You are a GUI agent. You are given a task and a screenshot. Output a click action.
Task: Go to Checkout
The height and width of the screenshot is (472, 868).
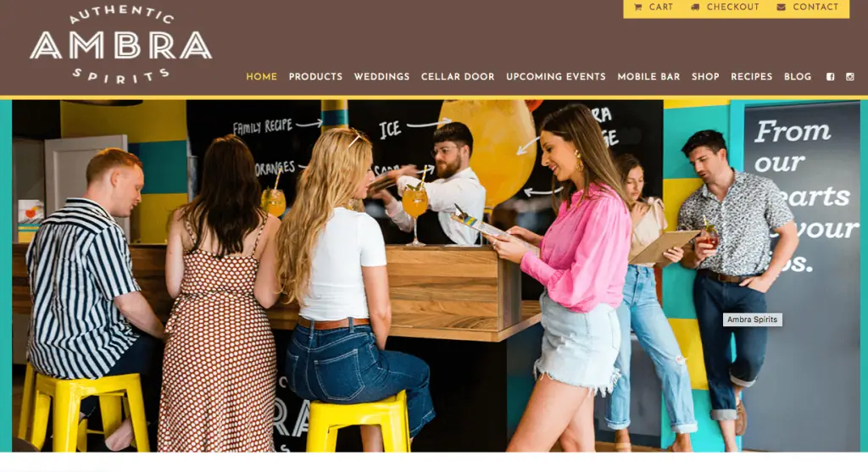click(733, 7)
